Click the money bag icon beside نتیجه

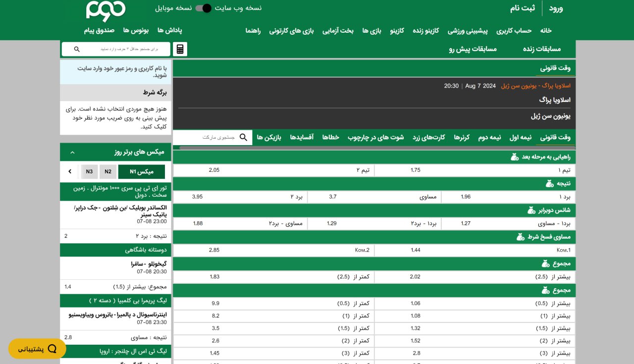549,184
